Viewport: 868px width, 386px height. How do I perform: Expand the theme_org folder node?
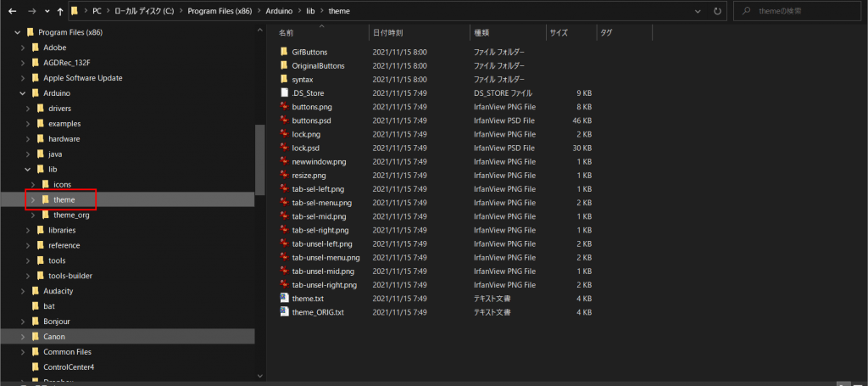pos(34,215)
